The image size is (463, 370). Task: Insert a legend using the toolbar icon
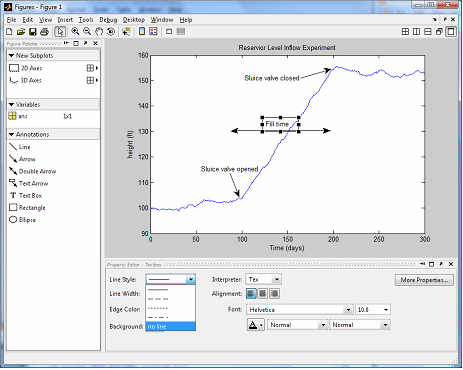point(153,32)
